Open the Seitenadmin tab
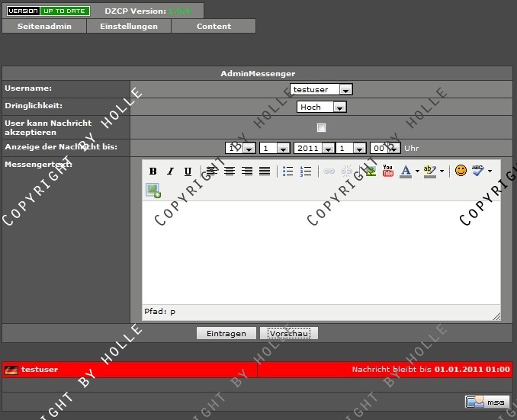 [44, 26]
